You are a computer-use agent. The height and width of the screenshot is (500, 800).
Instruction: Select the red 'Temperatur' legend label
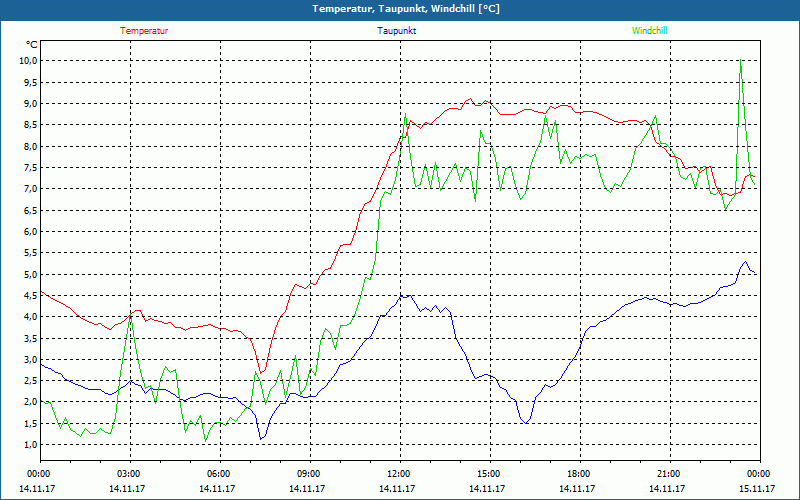click(x=144, y=31)
